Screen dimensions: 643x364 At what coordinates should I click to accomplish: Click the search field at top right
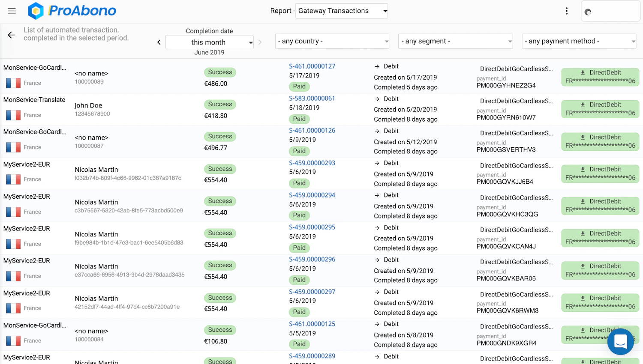(x=610, y=12)
